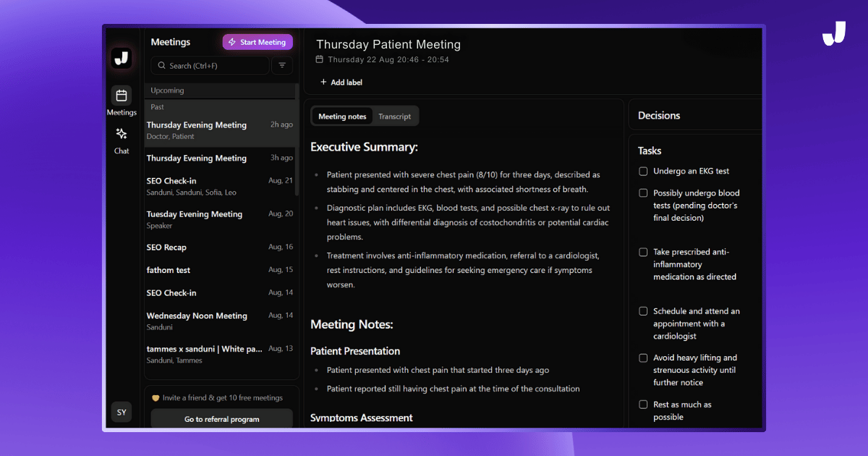Viewport: 868px width, 456px height.
Task: Click the Patient Presentation subheading
Action: 355,351
